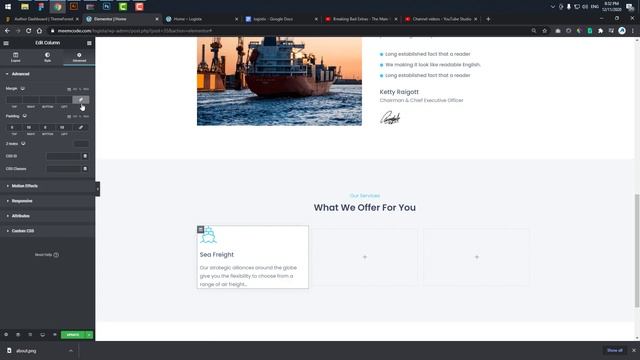Click the green Update button
This screenshot has width=640, height=360.
pos(73,335)
